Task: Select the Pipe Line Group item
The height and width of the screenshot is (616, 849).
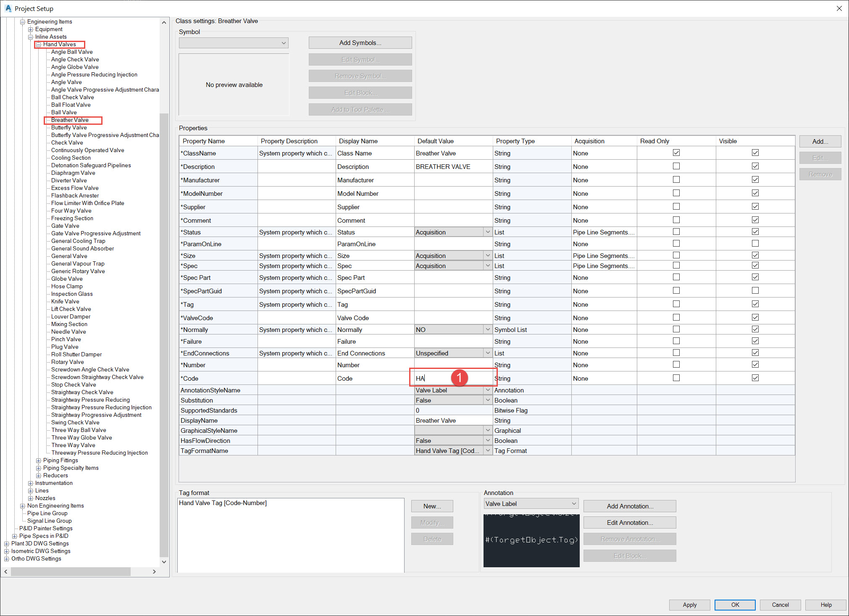Action: pos(47,513)
